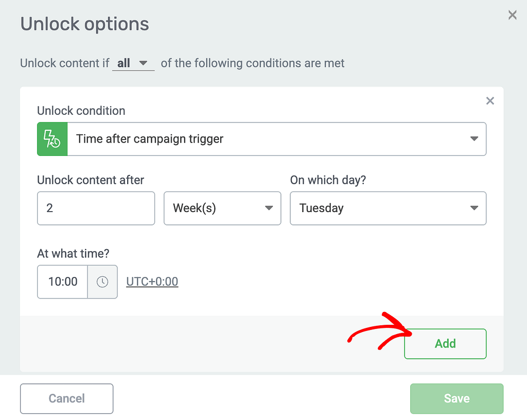Click the Unlock options heading
527x420 pixels.
click(84, 24)
